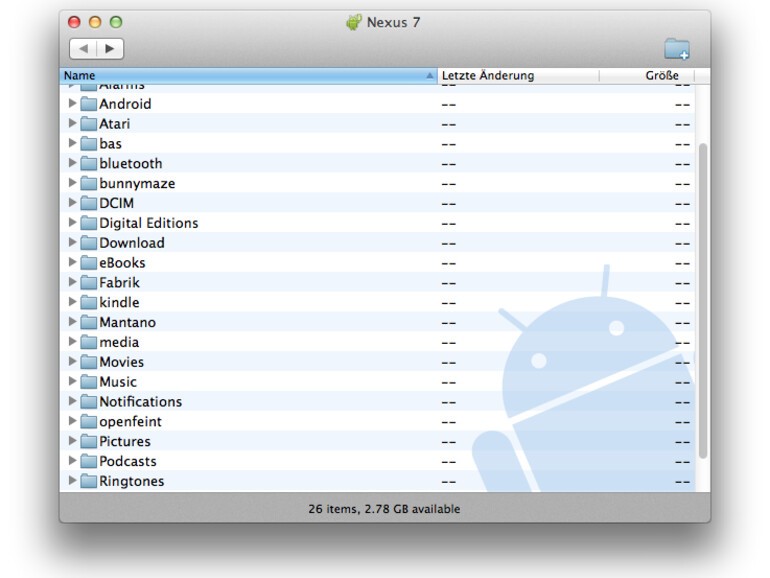This screenshot has width=770, height=578.
Task: Expand the bas folder disclosure triangle
Action: pos(72,143)
